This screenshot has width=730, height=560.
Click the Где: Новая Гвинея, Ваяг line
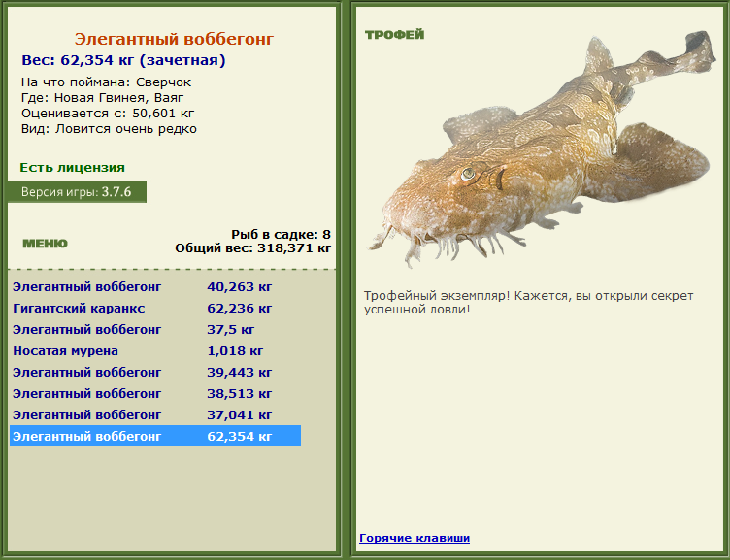pyautogui.click(x=103, y=98)
